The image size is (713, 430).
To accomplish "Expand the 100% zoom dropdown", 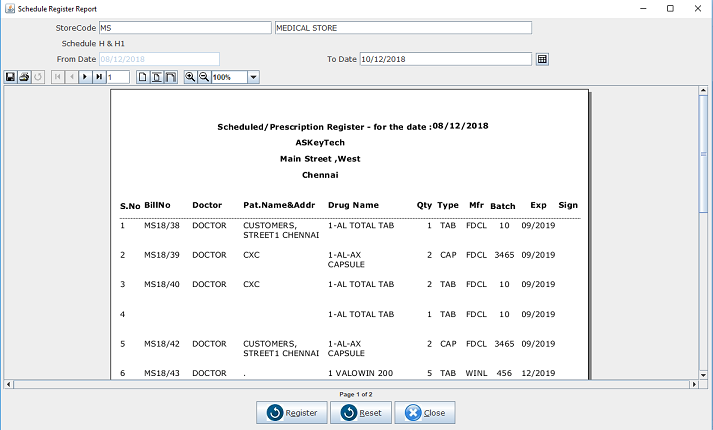I will click(x=253, y=77).
